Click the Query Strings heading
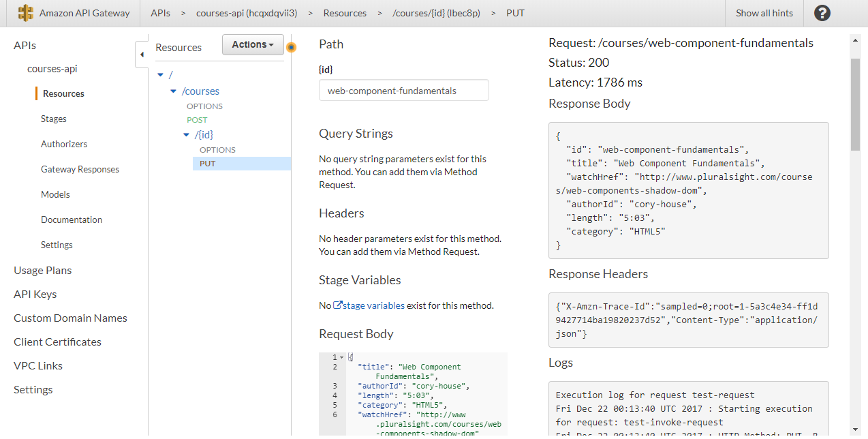 click(x=356, y=134)
